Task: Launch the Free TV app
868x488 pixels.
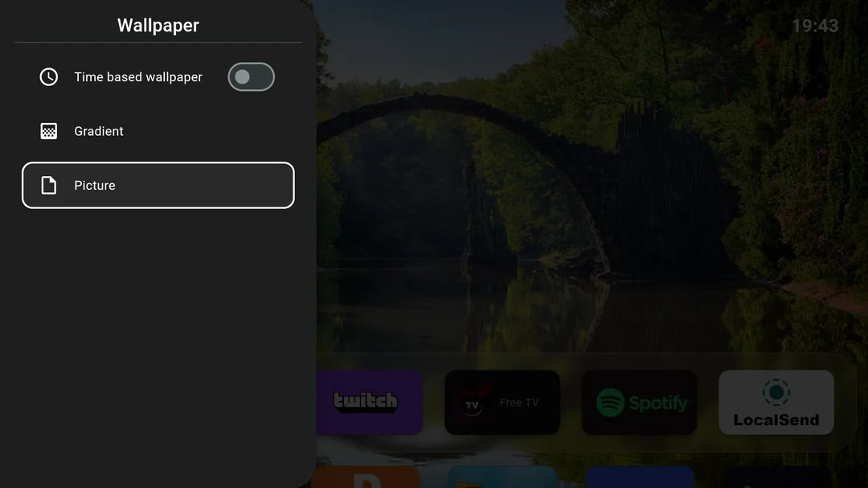Action: (502, 402)
